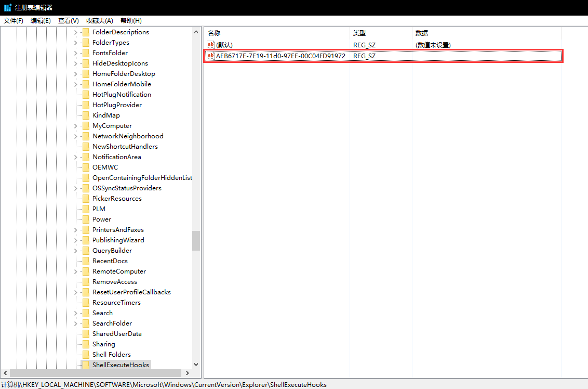
Task: Click the string value icon for (默认)
Action: pos(211,45)
